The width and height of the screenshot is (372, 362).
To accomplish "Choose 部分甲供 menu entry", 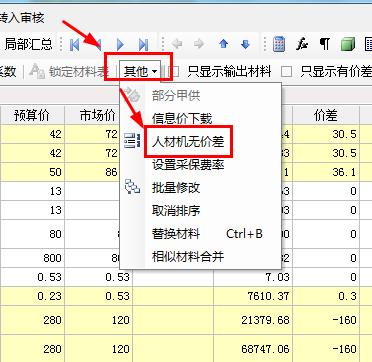I will point(201,96).
